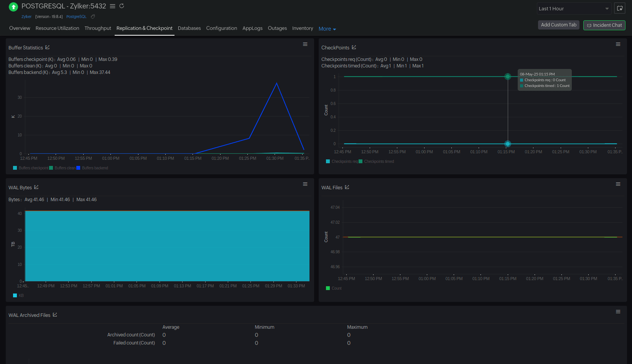
Task: Switch to the Resource Utilization tab
Action: 57,28
